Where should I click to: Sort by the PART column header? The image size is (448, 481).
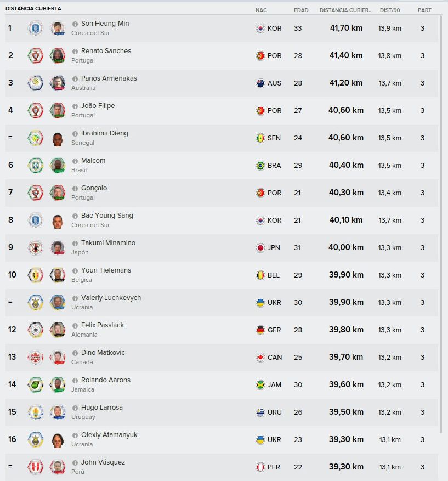click(x=424, y=10)
